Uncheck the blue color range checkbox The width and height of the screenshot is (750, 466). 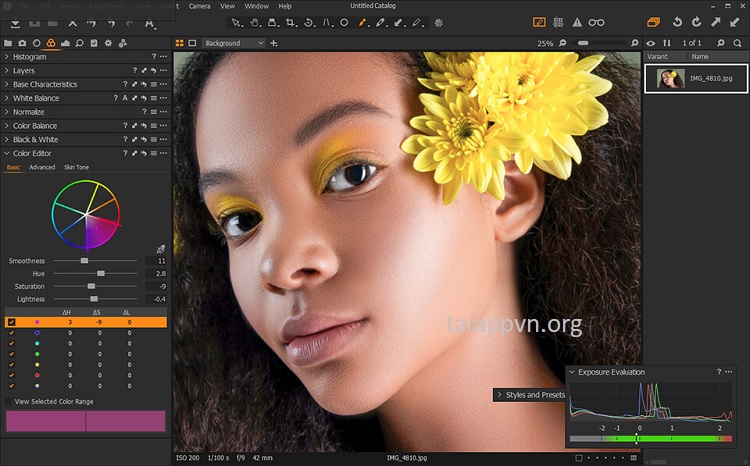pyautogui.click(x=11, y=333)
